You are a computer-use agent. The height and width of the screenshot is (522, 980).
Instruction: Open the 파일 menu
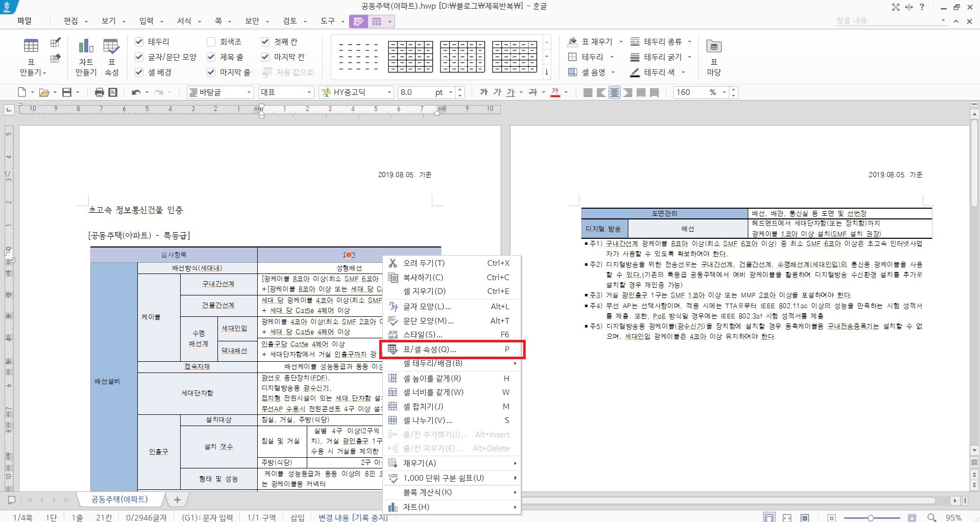pyautogui.click(x=24, y=21)
